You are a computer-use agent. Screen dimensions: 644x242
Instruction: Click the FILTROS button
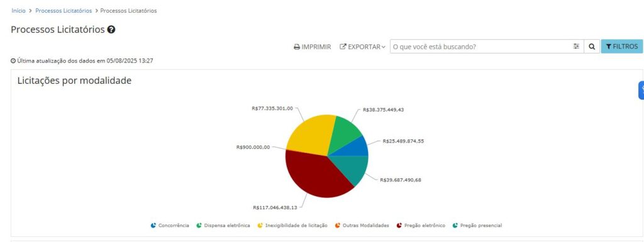pos(622,47)
